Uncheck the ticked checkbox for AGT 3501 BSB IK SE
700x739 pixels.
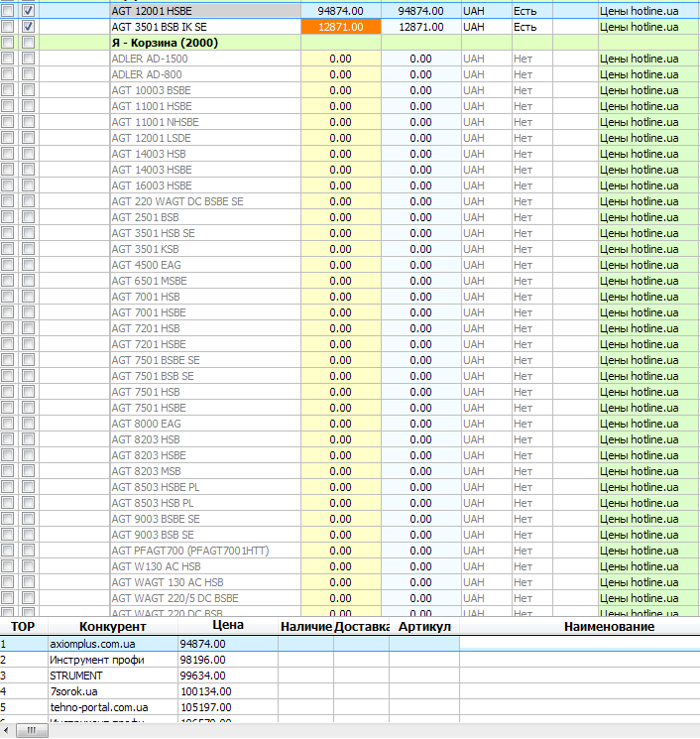[28, 27]
